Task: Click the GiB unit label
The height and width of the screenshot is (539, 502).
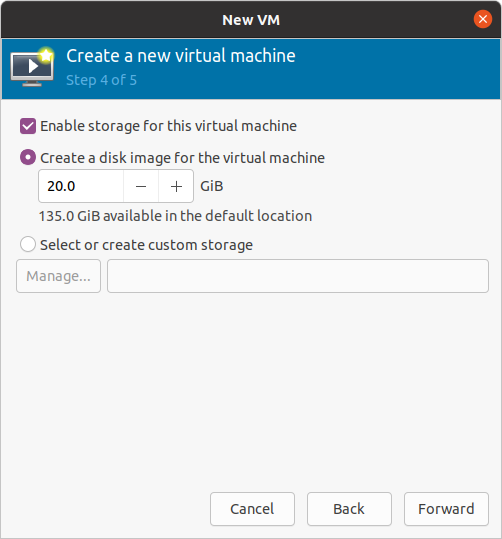Action: pos(212,186)
